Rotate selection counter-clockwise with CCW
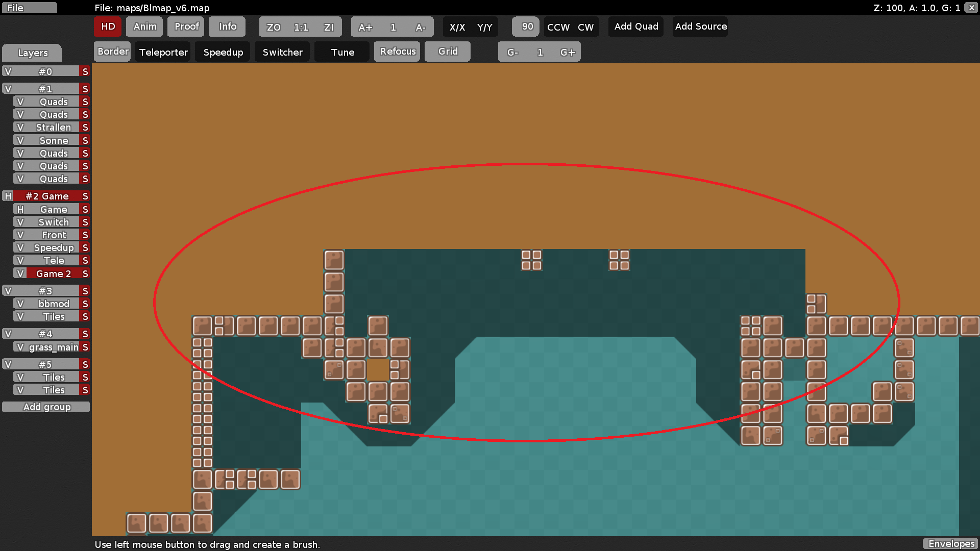Screen dimensions: 980x551 557,27
